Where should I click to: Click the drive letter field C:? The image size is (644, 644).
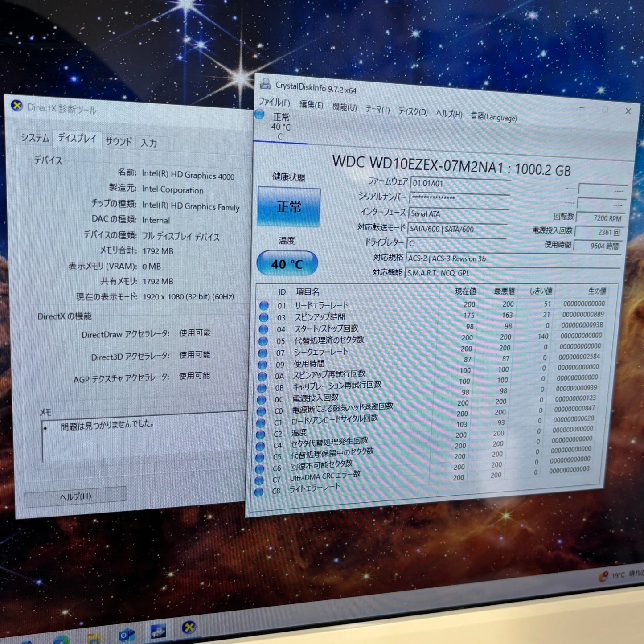coord(456,244)
